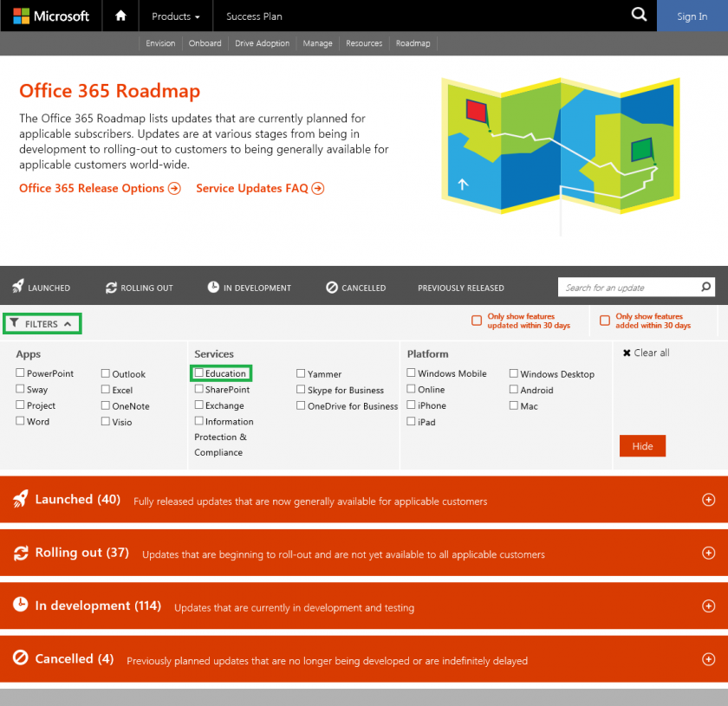
Task: Enable only features added within 30 days
Action: (x=605, y=321)
